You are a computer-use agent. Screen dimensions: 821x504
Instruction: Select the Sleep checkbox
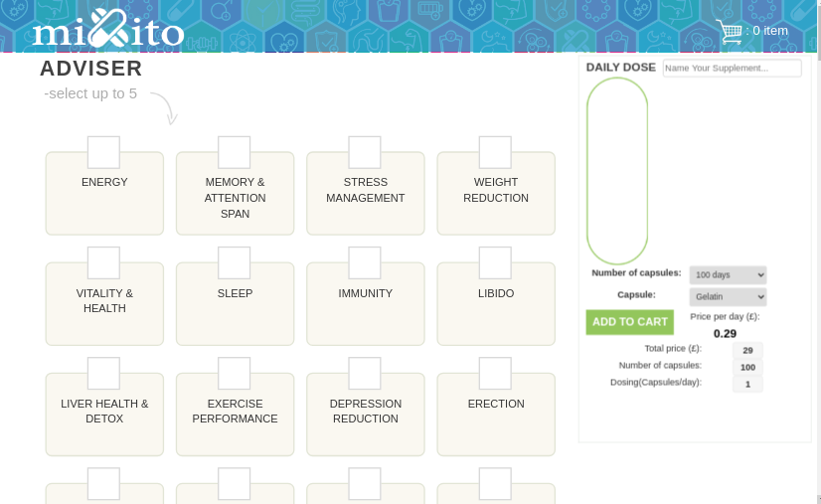234,262
